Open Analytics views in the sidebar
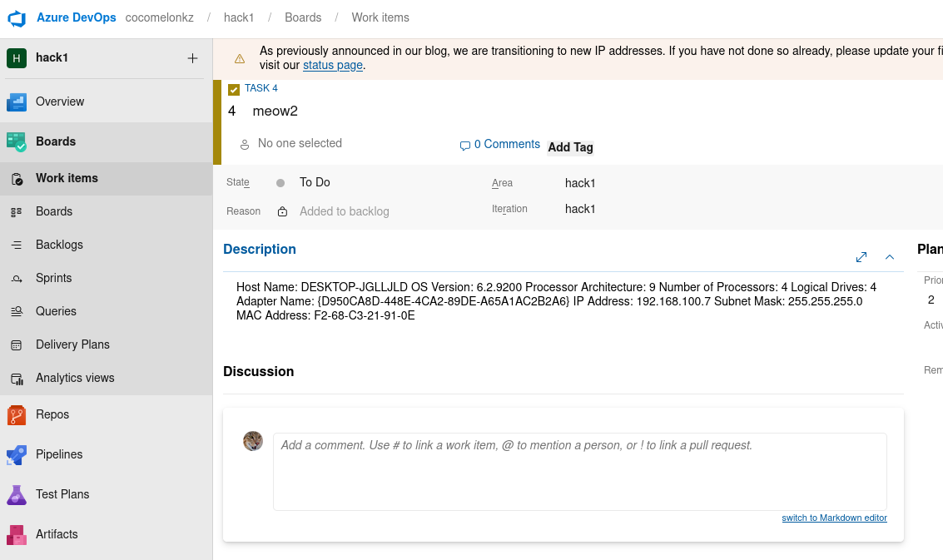 pyautogui.click(x=75, y=378)
